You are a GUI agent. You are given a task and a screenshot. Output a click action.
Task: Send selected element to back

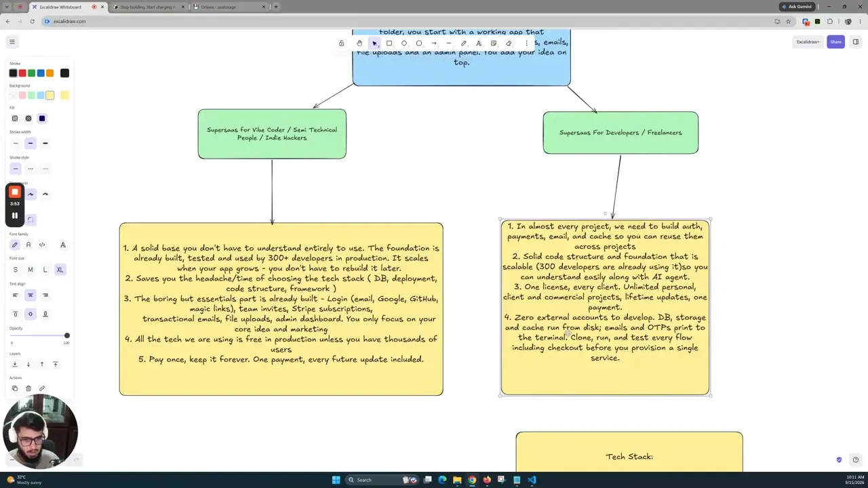coord(15,364)
